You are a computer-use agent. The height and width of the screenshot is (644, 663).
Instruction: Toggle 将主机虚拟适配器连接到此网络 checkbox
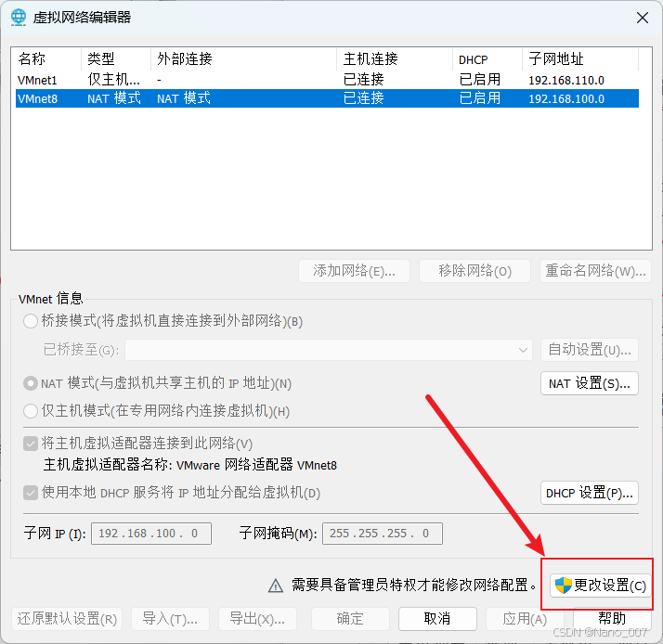(31, 444)
